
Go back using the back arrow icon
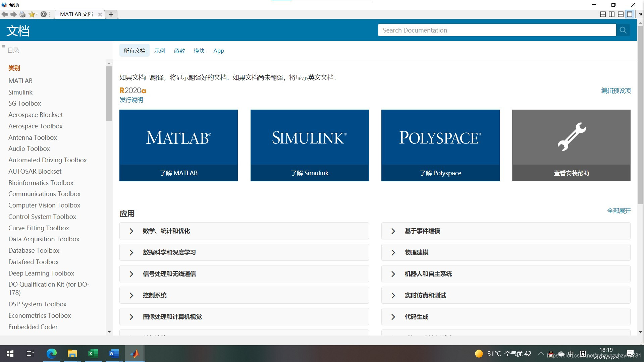point(5,14)
